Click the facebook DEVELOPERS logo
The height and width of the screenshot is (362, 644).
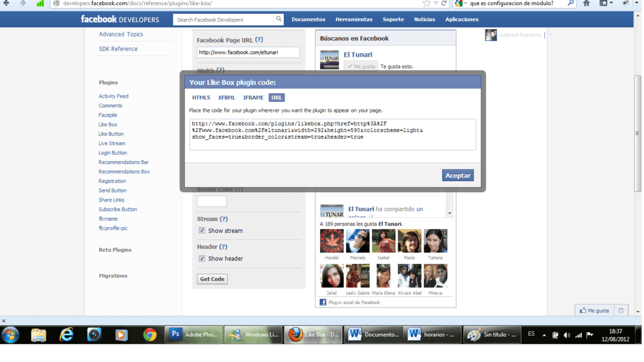pos(119,19)
